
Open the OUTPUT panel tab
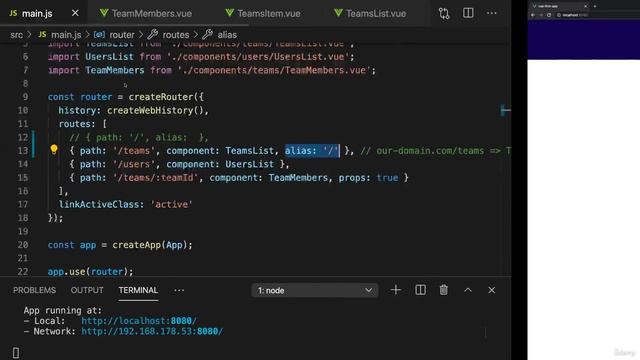click(x=87, y=290)
